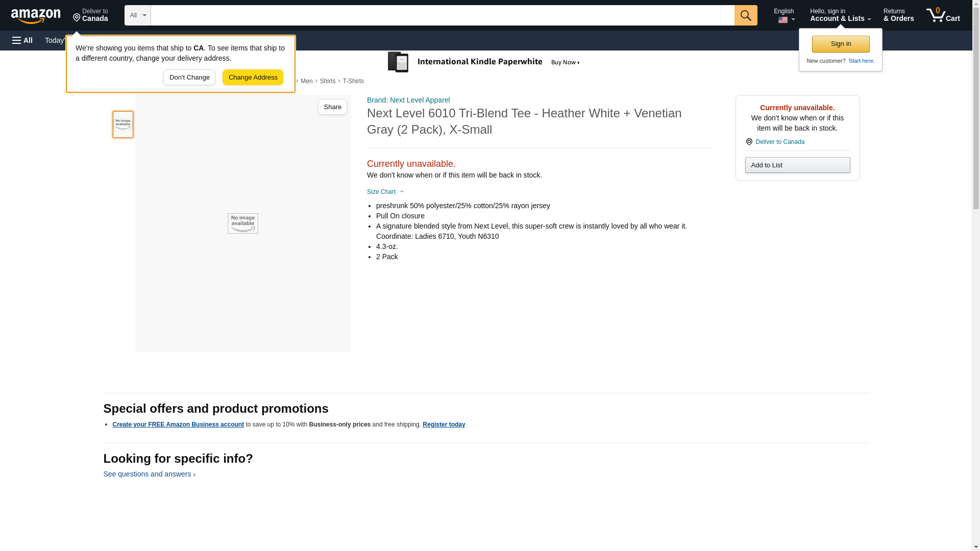
Task: Select the no-image product thumbnail
Action: pos(123,124)
